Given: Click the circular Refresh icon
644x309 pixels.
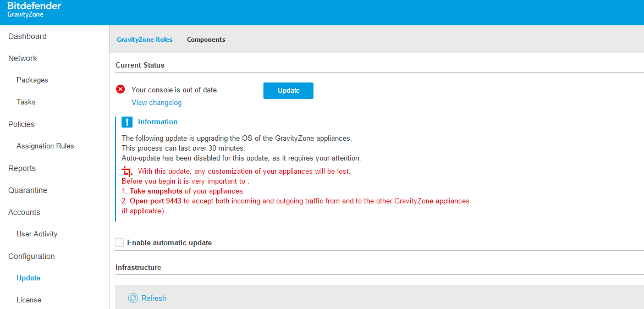Looking at the screenshot, I should pyautogui.click(x=133, y=298).
